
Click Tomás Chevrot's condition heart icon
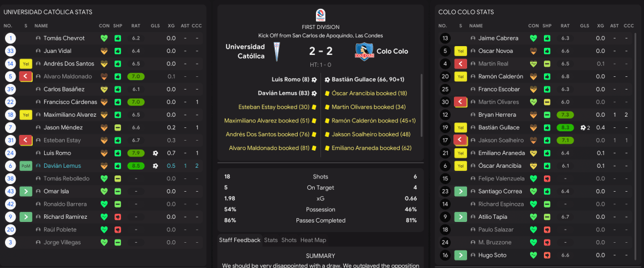104,38
